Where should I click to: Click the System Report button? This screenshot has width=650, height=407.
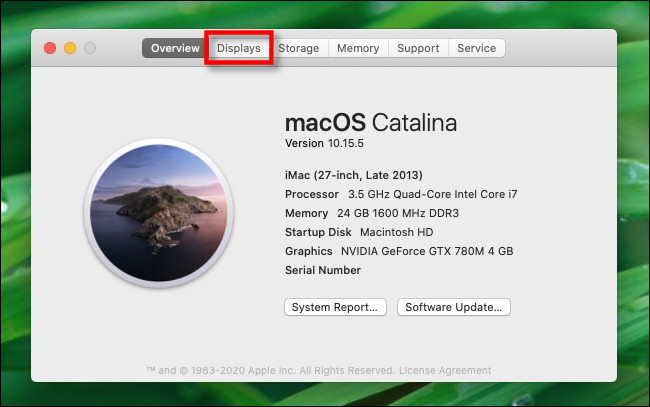335,307
